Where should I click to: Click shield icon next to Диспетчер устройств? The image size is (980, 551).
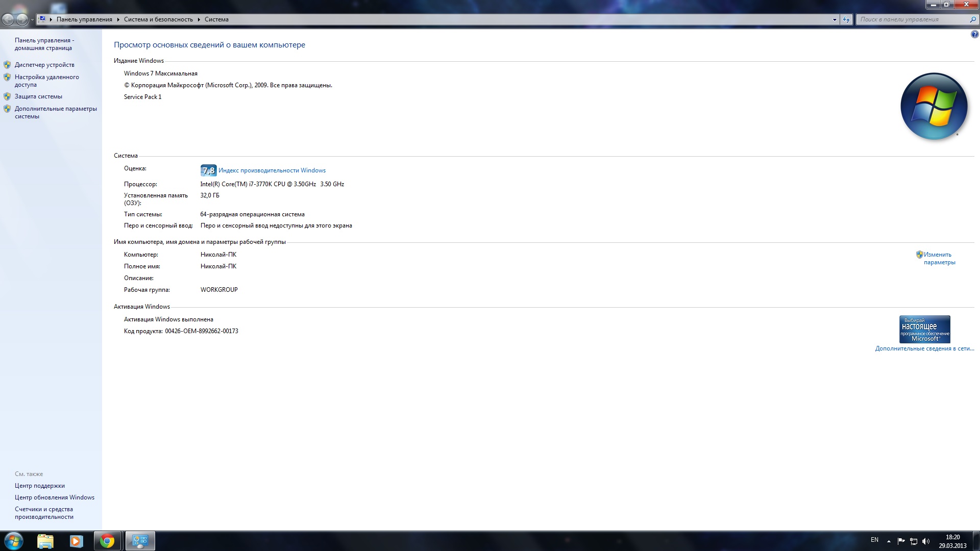click(7, 65)
